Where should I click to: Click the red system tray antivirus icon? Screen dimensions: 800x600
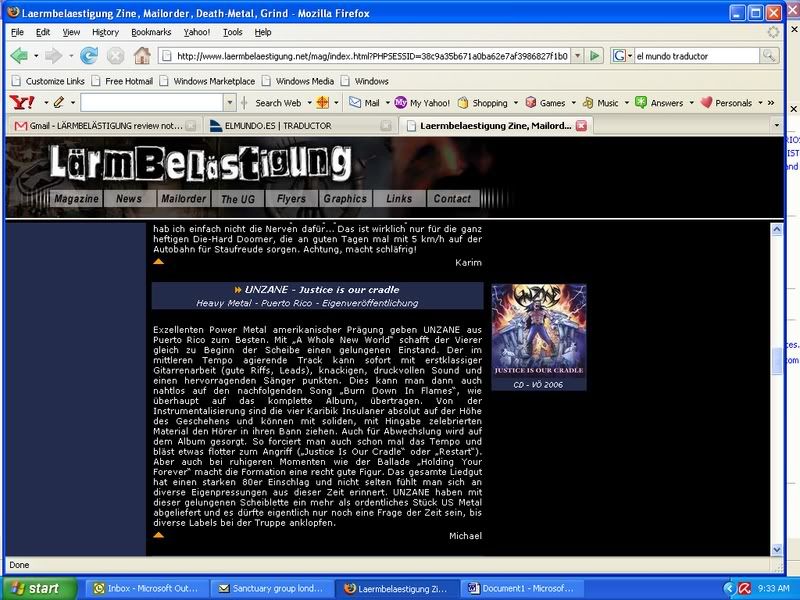(x=745, y=588)
